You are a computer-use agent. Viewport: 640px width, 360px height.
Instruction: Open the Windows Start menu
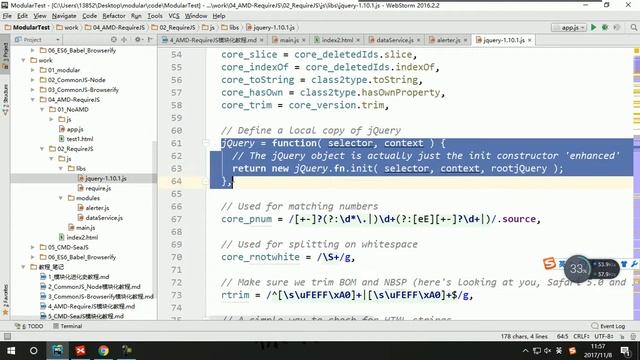pyautogui.click(x=11, y=351)
